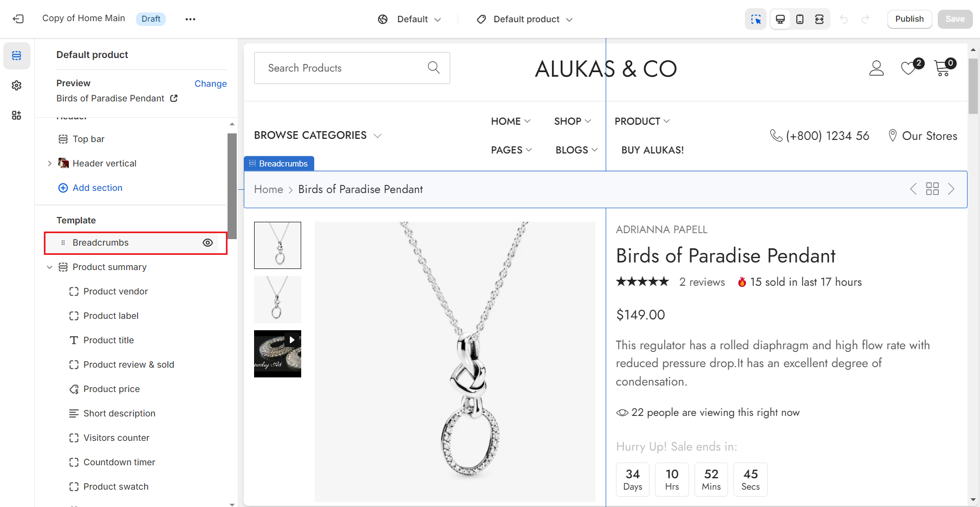This screenshot has height=507, width=980.
Task: Hide the Breadcrumbs section
Action: coord(207,243)
